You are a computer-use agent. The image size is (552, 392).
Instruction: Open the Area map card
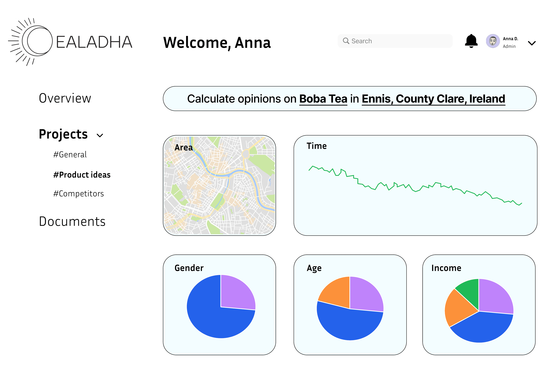click(219, 185)
